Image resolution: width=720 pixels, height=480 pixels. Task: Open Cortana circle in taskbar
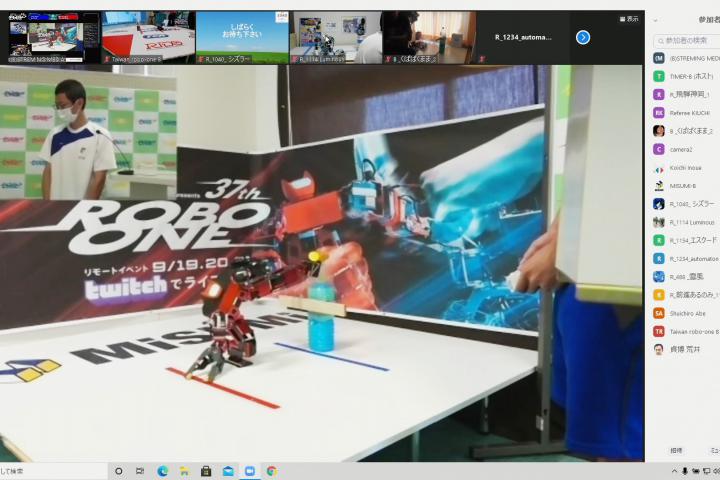click(x=118, y=471)
